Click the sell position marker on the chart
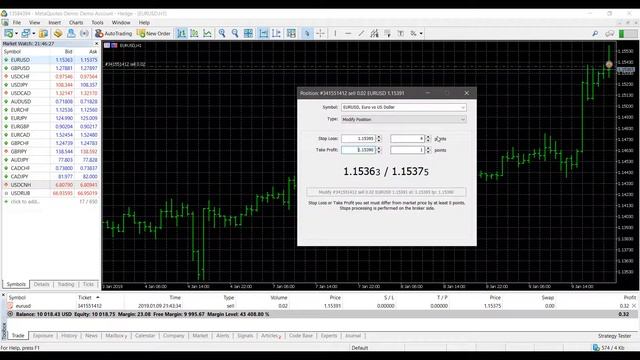The width and height of the screenshot is (640, 360). click(609, 64)
